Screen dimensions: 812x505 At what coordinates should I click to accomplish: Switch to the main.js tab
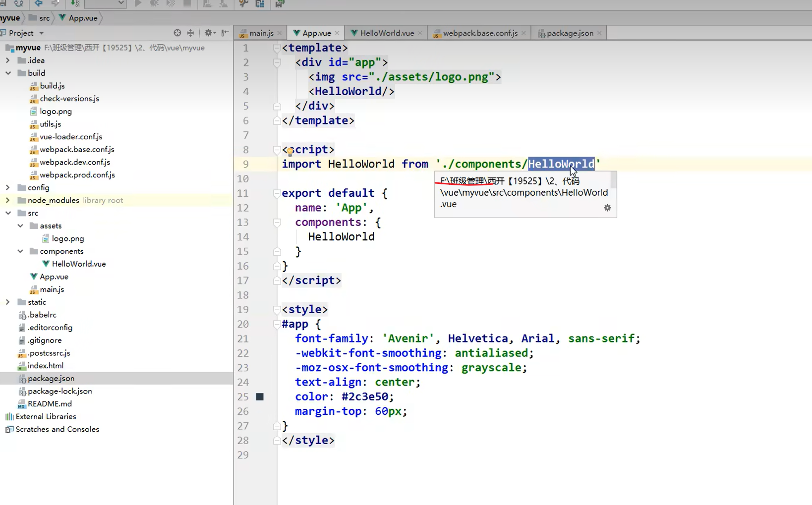pos(261,33)
